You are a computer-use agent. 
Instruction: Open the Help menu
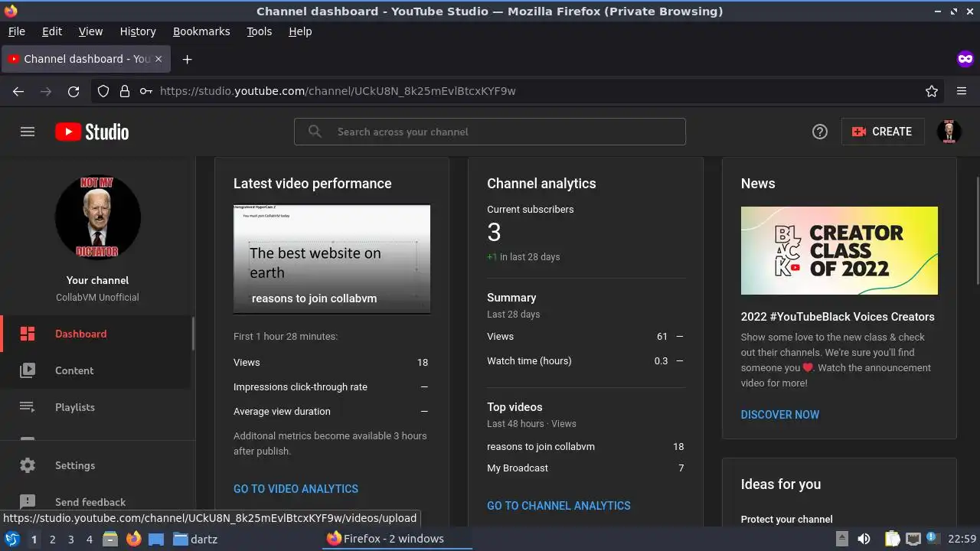tap(300, 31)
